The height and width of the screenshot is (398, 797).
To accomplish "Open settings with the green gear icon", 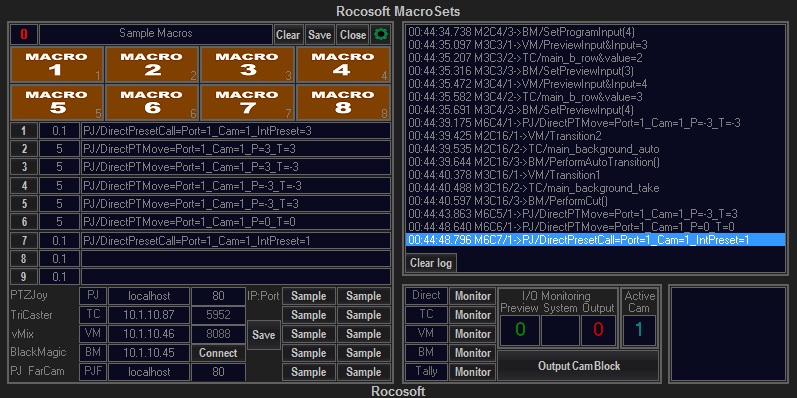I will point(380,35).
